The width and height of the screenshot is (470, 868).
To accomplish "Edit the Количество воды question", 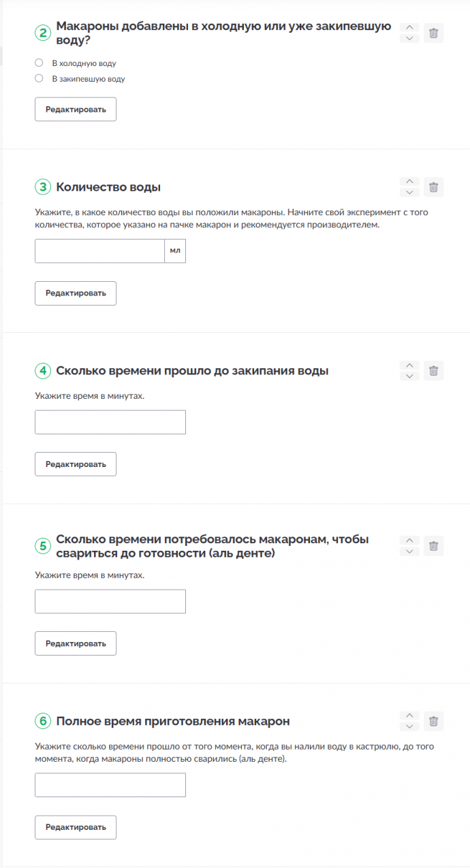I will [x=76, y=293].
